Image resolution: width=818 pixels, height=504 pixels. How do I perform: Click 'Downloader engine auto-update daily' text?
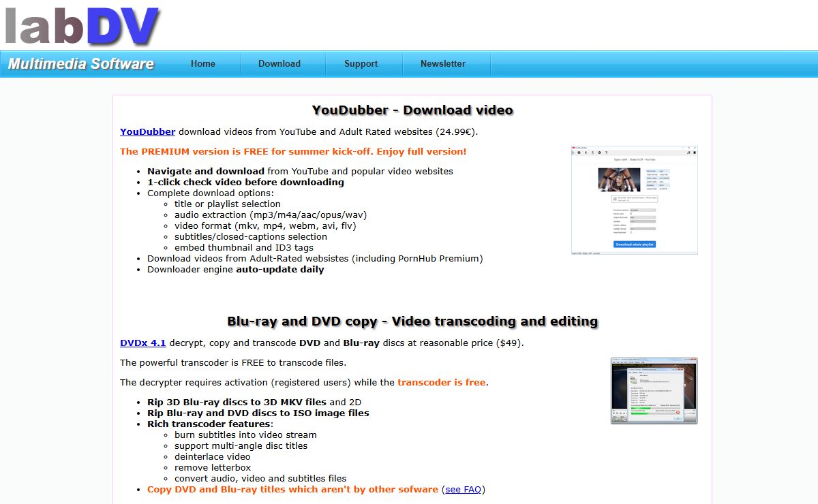click(x=236, y=269)
